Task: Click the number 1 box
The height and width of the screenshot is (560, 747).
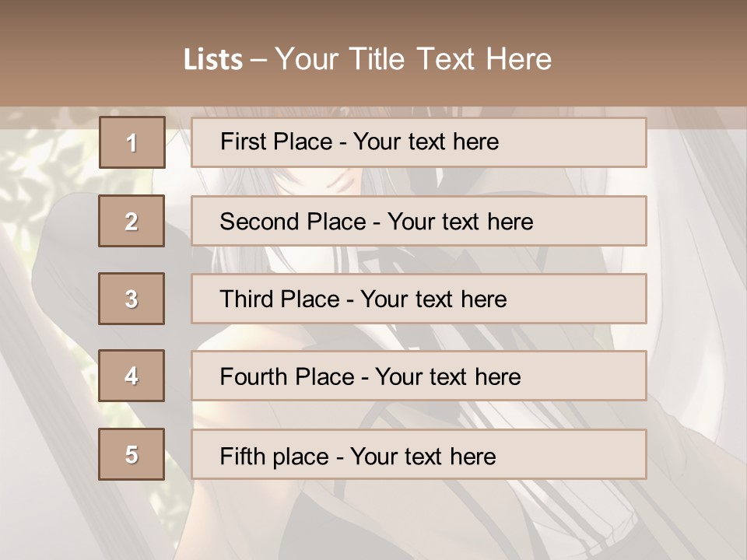Action: (x=132, y=142)
